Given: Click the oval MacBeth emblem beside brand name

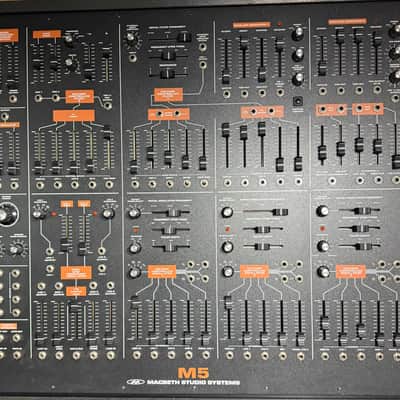Looking at the screenshot, I should pyautogui.click(x=135, y=382).
